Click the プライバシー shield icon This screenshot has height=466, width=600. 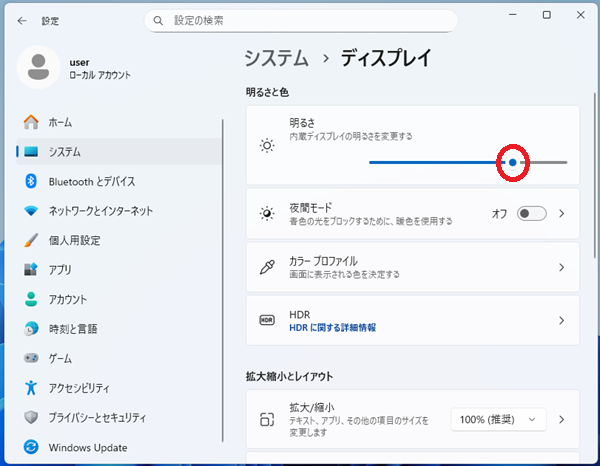(x=31, y=417)
